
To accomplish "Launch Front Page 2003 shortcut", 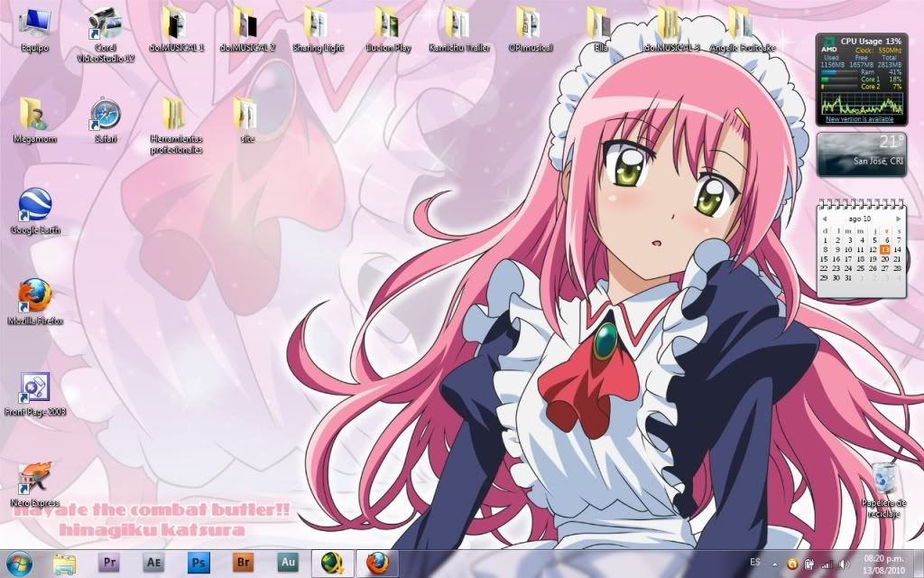I will coord(35,394).
